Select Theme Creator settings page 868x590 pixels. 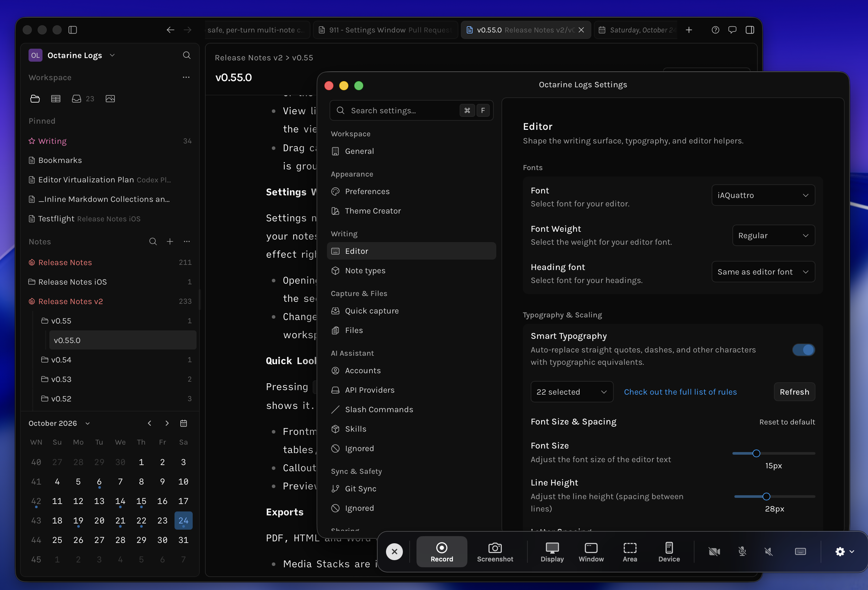411,211
